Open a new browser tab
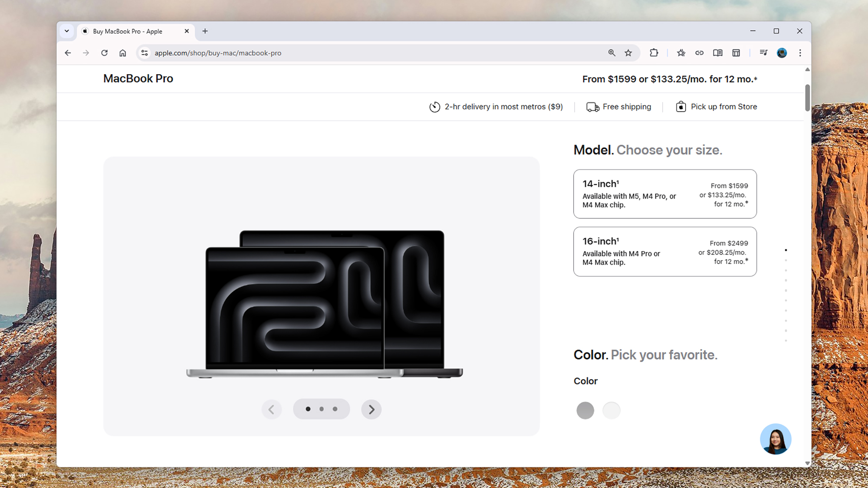The height and width of the screenshot is (488, 868). pyautogui.click(x=205, y=31)
